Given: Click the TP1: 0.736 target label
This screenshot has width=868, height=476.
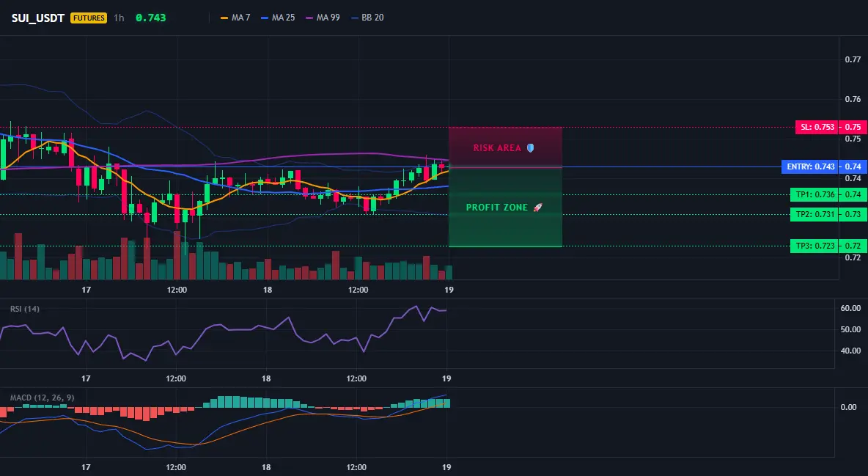Looking at the screenshot, I should coord(814,194).
